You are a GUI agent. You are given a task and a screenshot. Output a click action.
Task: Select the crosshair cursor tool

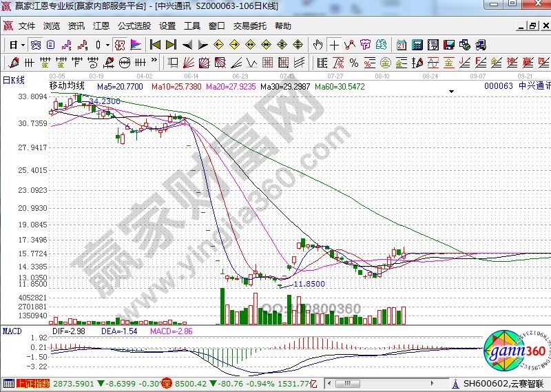(x=335, y=45)
